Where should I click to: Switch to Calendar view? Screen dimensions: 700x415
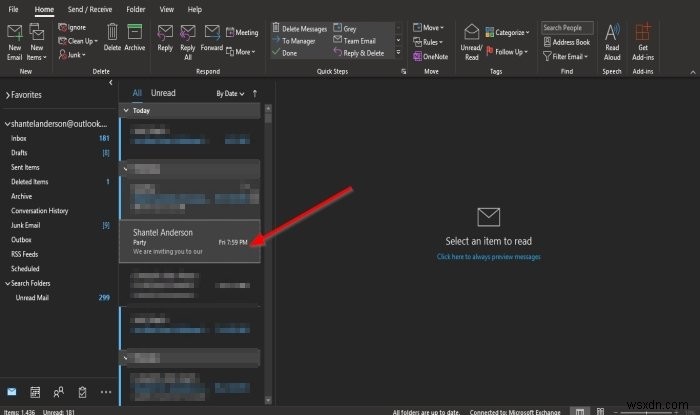[35, 392]
